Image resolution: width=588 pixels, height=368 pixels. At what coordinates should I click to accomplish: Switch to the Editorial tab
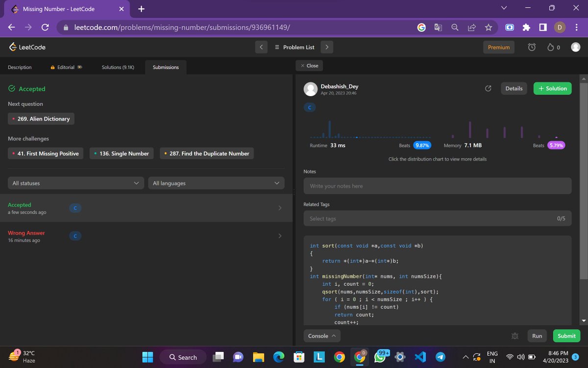(66, 67)
